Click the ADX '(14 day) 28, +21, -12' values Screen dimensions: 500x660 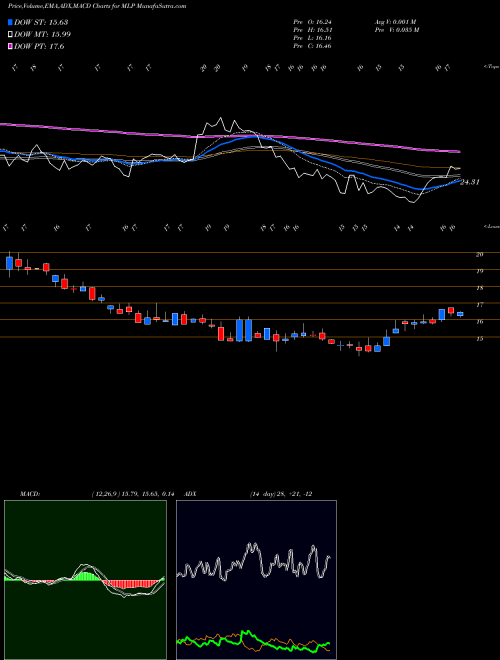[x=280, y=494]
